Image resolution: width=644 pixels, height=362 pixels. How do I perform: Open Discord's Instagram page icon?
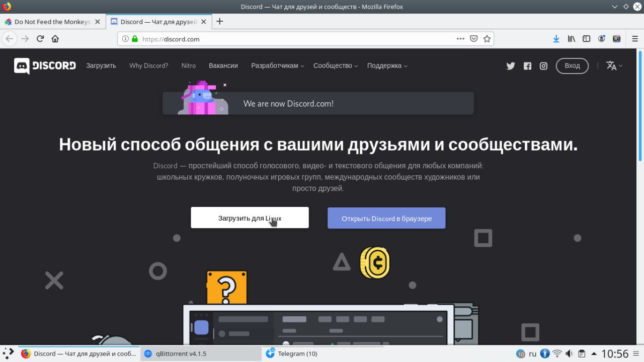pos(543,66)
